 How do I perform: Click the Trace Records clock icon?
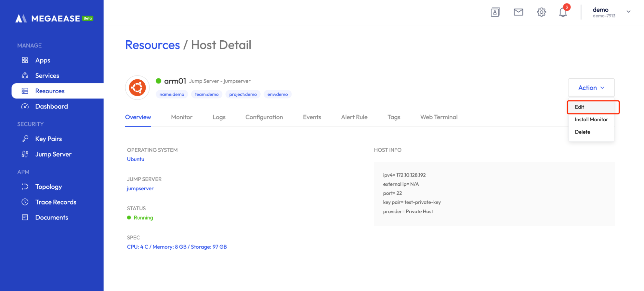click(x=25, y=202)
